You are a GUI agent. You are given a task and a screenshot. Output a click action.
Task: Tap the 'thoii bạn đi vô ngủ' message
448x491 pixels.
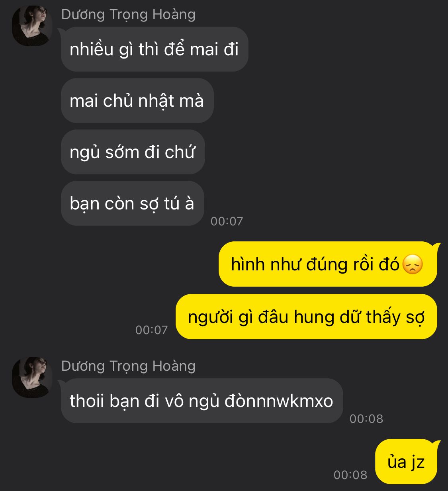click(202, 401)
